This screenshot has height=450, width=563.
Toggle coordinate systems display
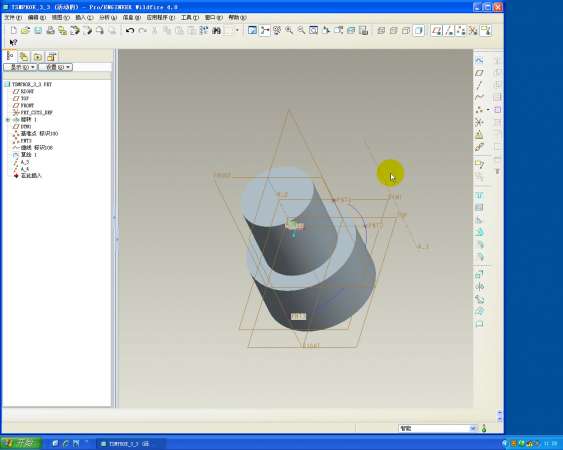point(473,31)
